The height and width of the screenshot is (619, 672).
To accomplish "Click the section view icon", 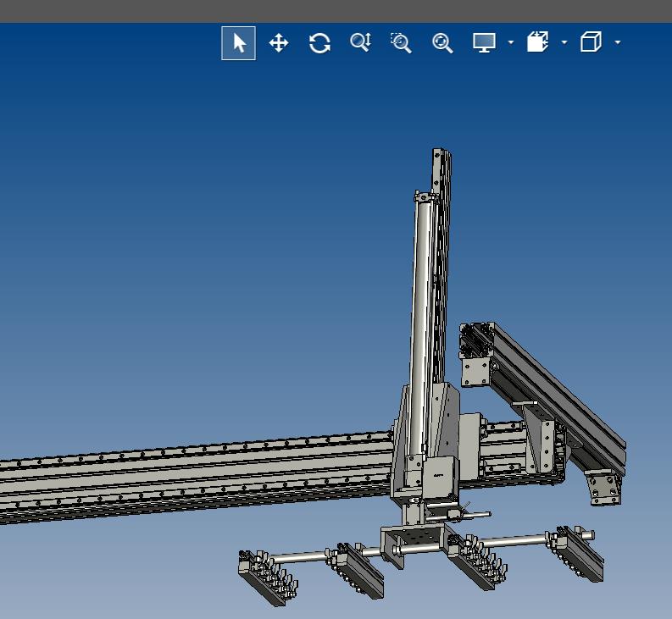I will click(x=538, y=42).
